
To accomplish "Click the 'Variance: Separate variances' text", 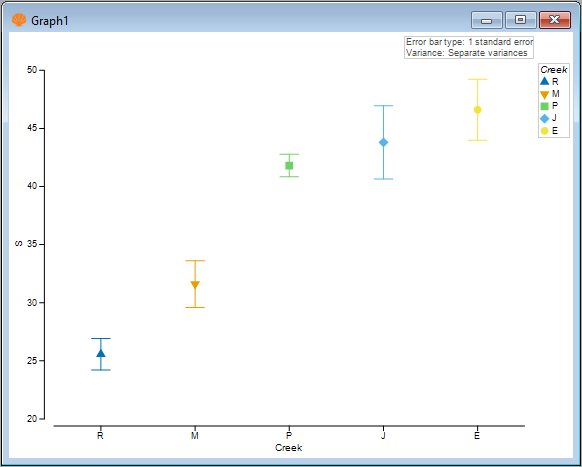I will [467, 53].
